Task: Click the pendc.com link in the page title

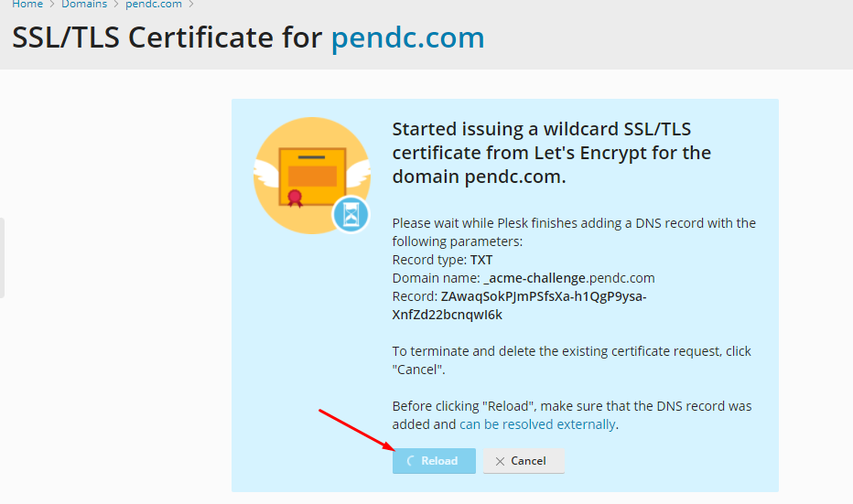Action: (x=407, y=38)
